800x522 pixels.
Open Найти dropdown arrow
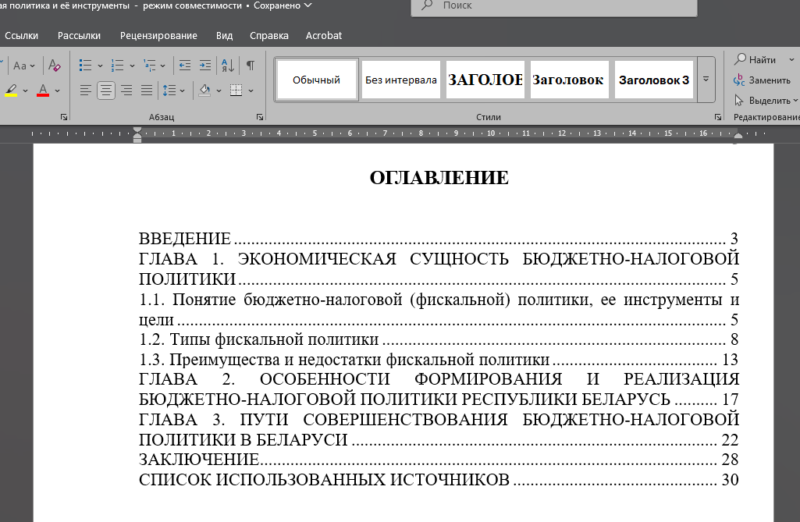[791, 60]
